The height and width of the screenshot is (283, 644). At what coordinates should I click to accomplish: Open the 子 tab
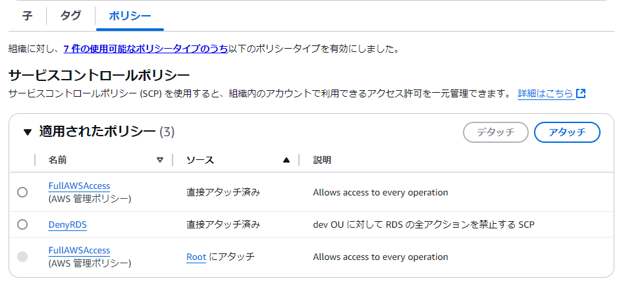click(x=28, y=16)
